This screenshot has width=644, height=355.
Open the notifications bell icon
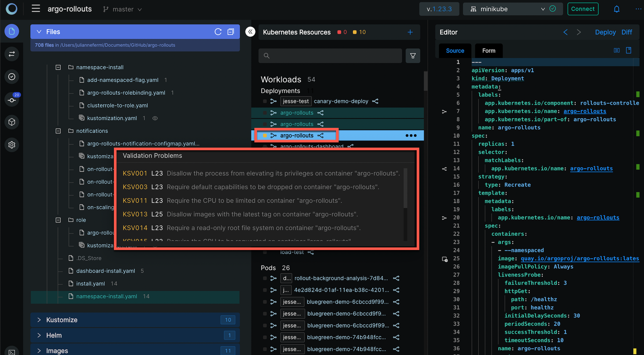coord(617,9)
